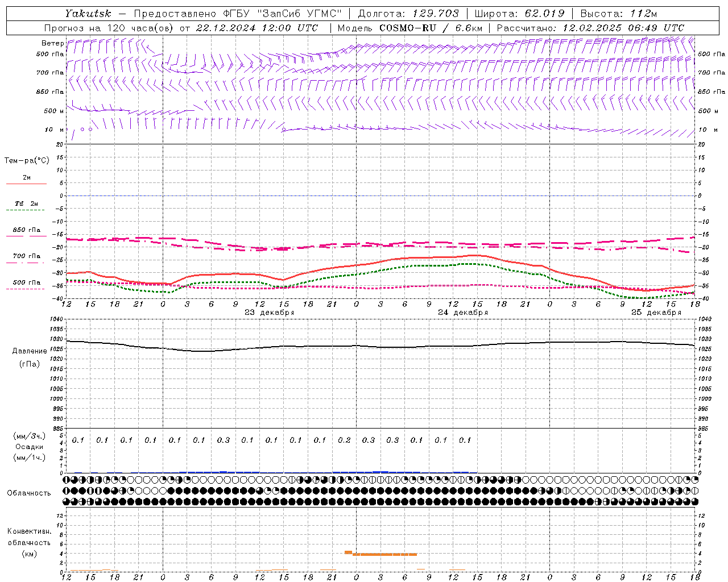This screenshot has height=582, width=728.
Task: Click the (мм/1ч.) precipitation unit label
Action: pos(30,458)
